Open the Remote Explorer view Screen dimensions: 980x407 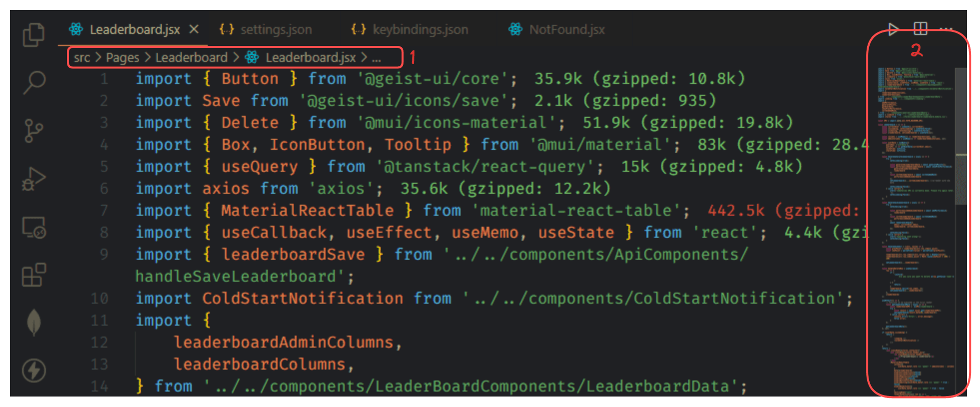click(x=33, y=228)
